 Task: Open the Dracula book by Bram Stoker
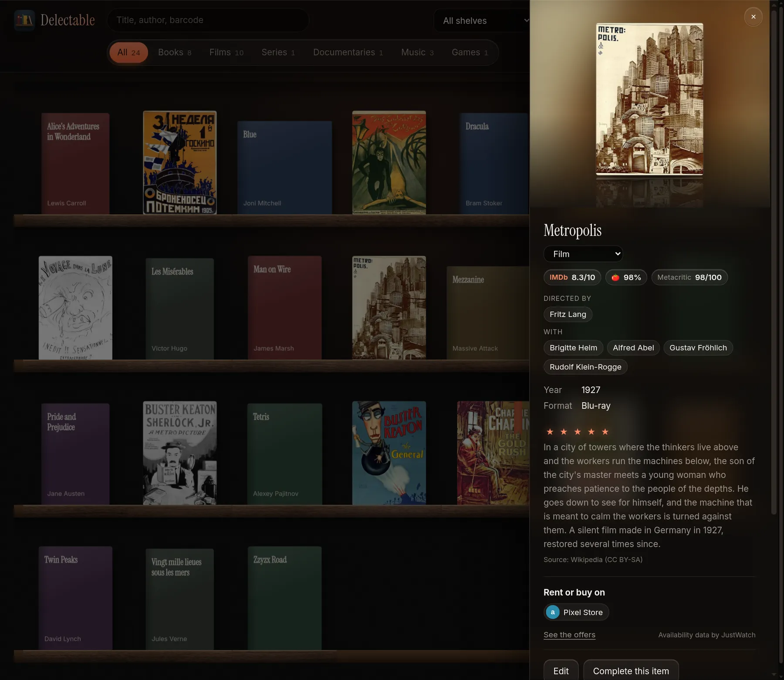click(494, 163)
